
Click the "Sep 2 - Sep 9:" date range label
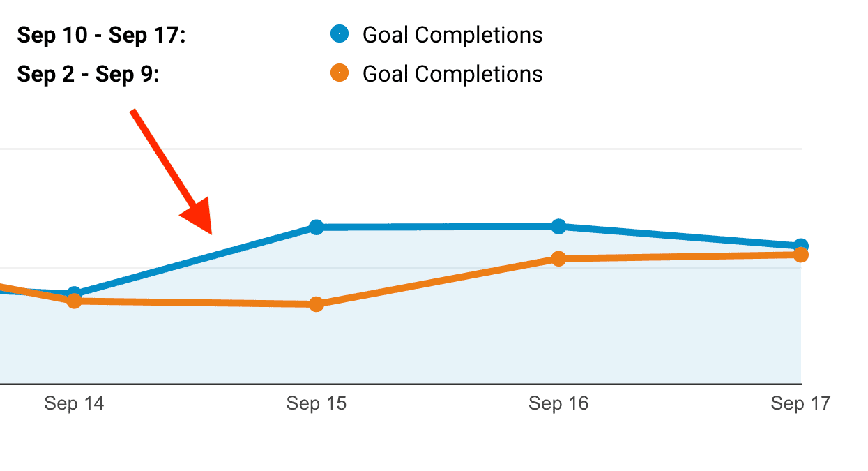88,74
